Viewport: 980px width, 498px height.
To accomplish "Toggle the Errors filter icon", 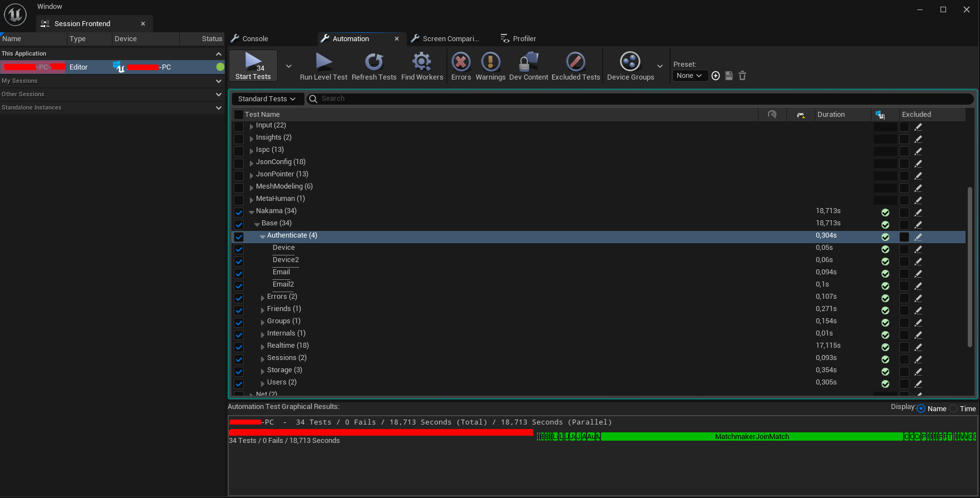I will (461, 62).
